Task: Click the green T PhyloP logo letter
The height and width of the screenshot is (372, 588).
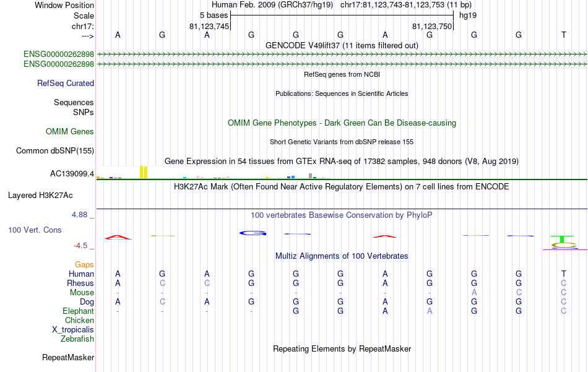Action: [562, 239]
